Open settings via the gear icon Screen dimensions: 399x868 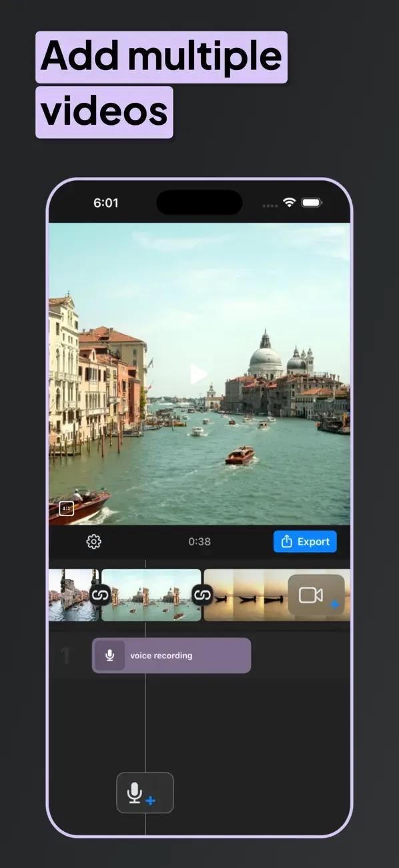(x=94, y=541)
